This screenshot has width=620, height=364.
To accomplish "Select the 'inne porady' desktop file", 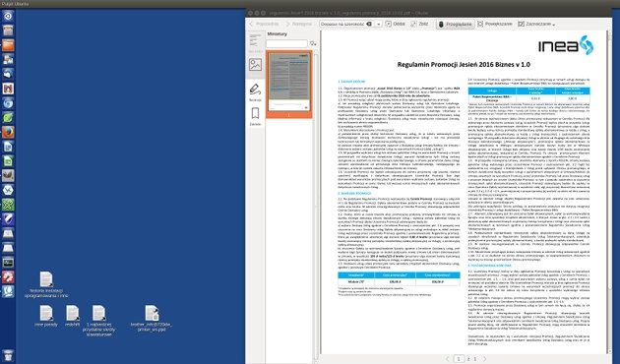I will (x=46, y=316).
